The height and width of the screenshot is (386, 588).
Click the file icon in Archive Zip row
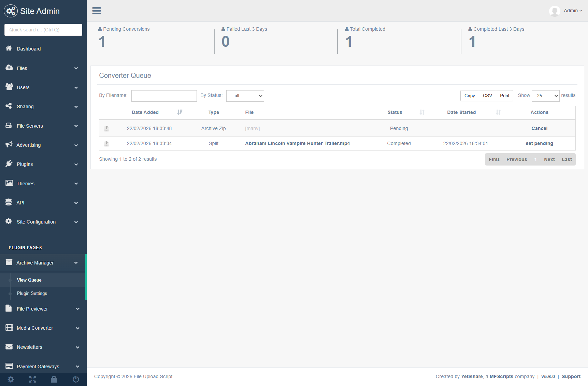click(x=106, y=129)
